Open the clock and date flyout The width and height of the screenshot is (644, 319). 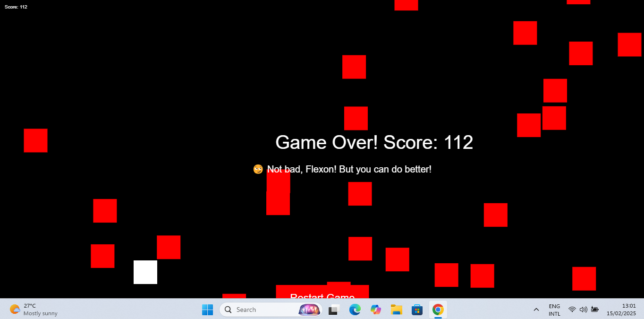621,310
